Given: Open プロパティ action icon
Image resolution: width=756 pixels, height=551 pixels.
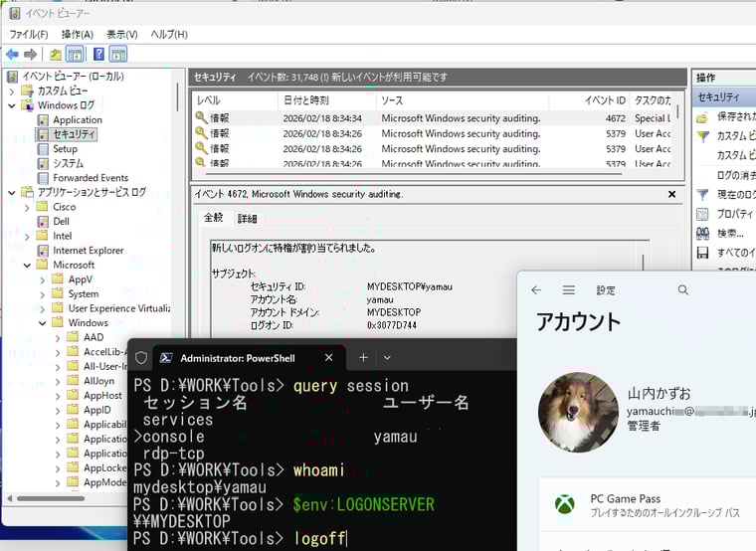Looking at the screenshot, I should tap(702, 214).
